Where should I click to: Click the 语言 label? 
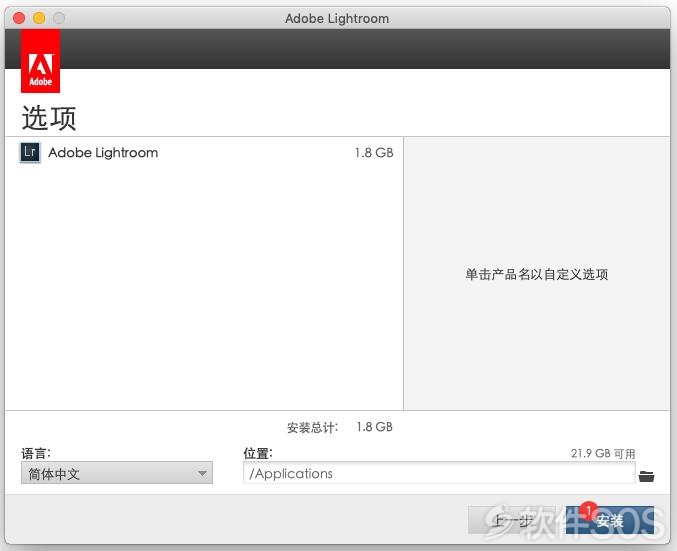click(x=36, y=453)
